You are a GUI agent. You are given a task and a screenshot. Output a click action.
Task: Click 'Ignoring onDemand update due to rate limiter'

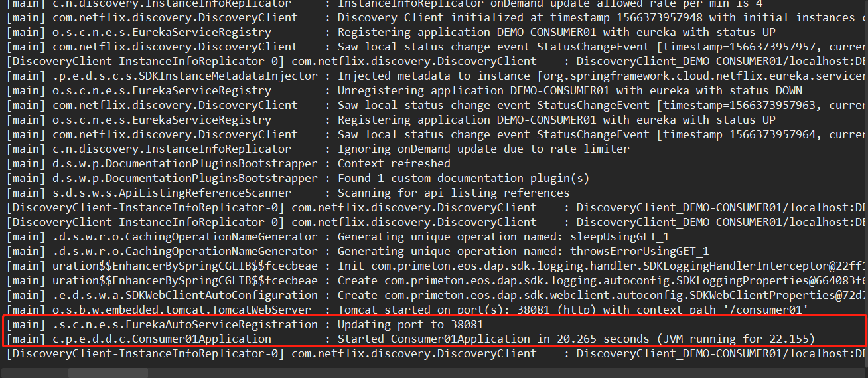pyautogui.click(x=483, y=149)
